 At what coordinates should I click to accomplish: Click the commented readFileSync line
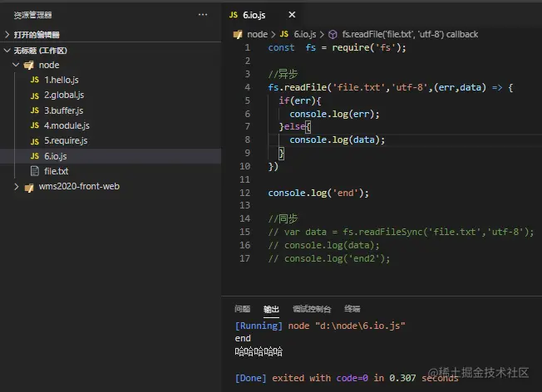[x=401, y=232]
